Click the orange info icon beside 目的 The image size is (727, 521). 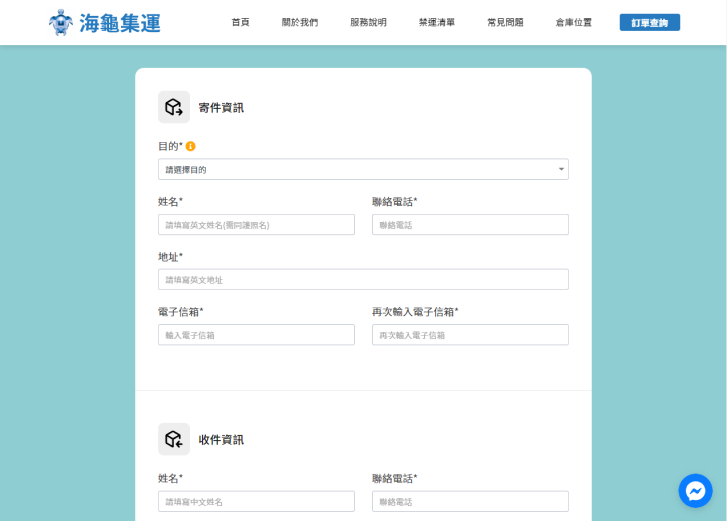191,146
